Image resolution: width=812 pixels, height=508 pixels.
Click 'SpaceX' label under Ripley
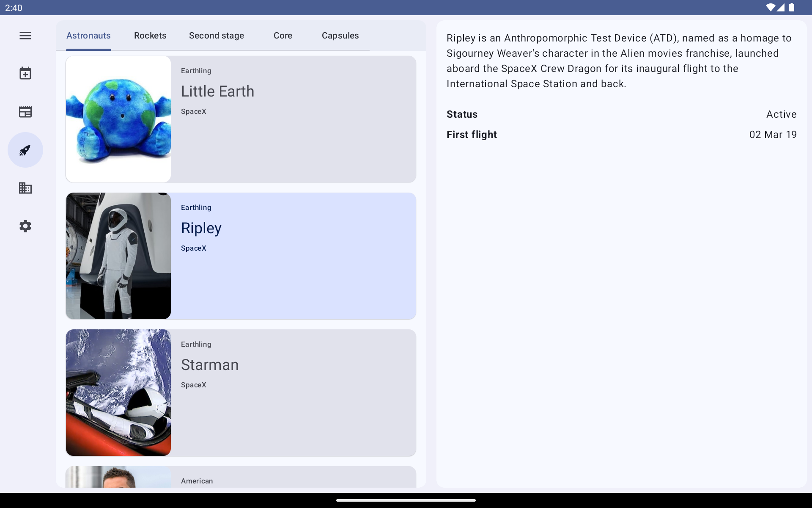coord(194,248)
